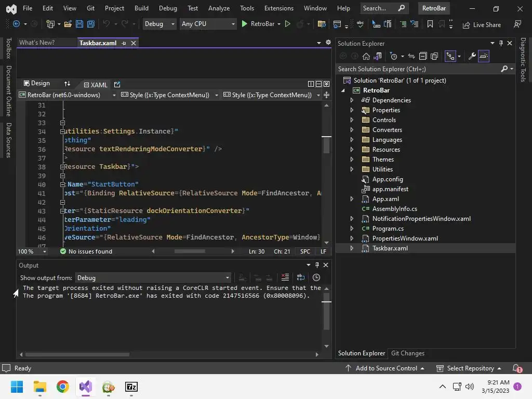The width and height of the screenshot is (532, 399).
Task: Click the comment selection lines icon
Action: tap(403, 24)
